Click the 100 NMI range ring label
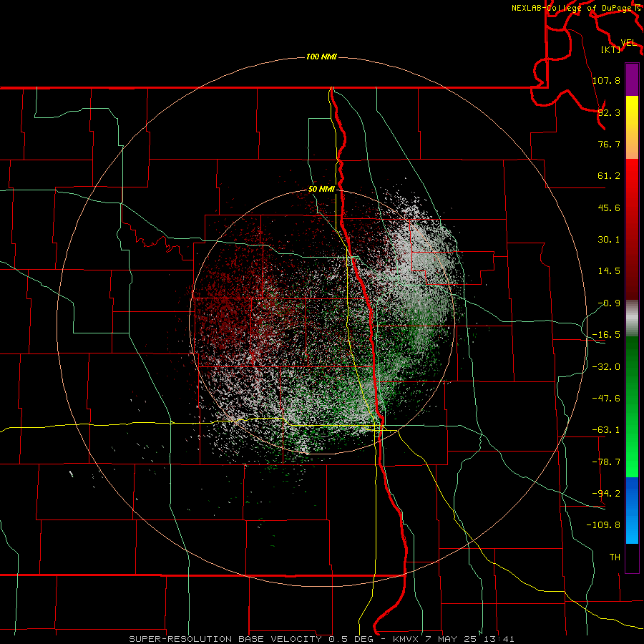The image size is (644, 644). point(321,57)
